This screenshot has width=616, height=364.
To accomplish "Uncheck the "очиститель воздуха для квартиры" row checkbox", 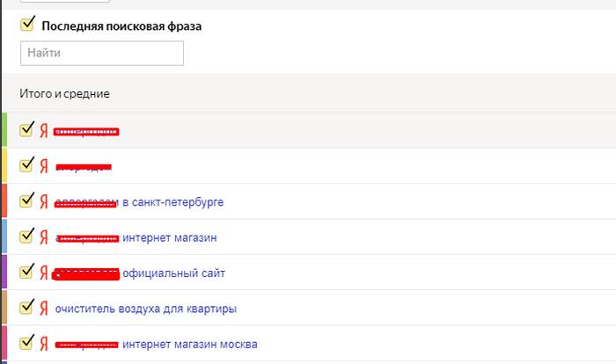I will click(x=26, y=307).
